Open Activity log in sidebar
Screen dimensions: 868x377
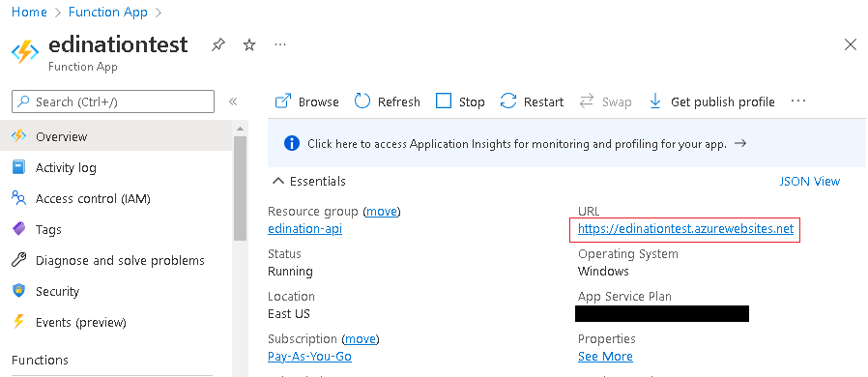[x=116, y=167]
